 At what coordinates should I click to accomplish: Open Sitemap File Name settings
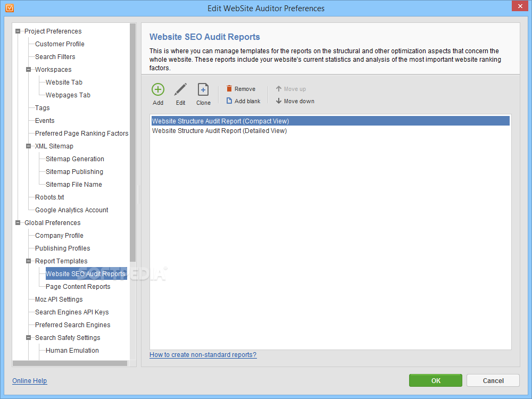tap(73, 185)
